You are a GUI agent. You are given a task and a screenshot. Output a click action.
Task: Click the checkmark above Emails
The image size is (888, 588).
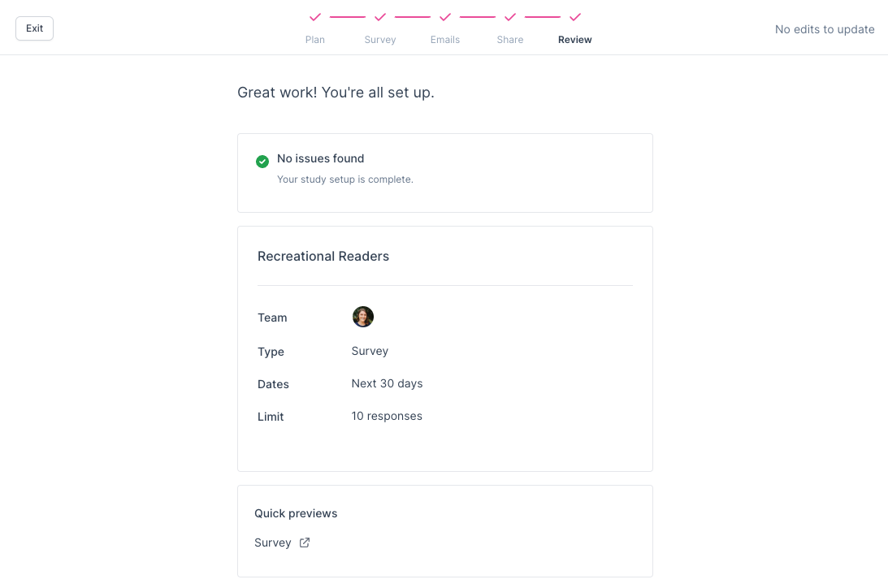[445, 16]
